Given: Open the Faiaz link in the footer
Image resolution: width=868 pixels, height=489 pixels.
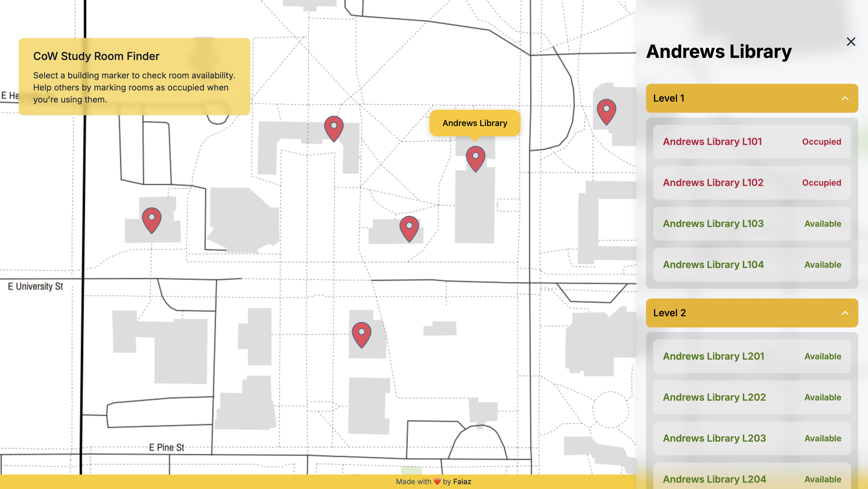Looking at the screenshot, I should click(462, 481).
